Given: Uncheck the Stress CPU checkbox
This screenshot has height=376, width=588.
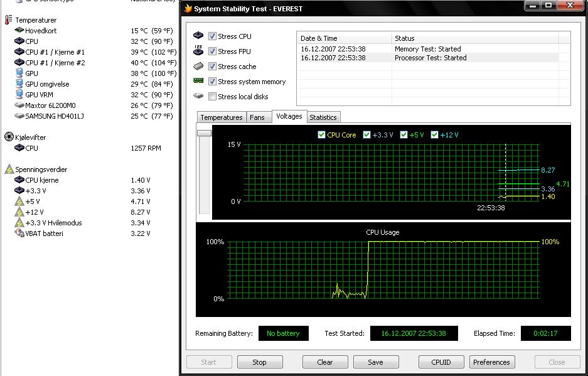Looking at the screenshot, I should point(212,36).
